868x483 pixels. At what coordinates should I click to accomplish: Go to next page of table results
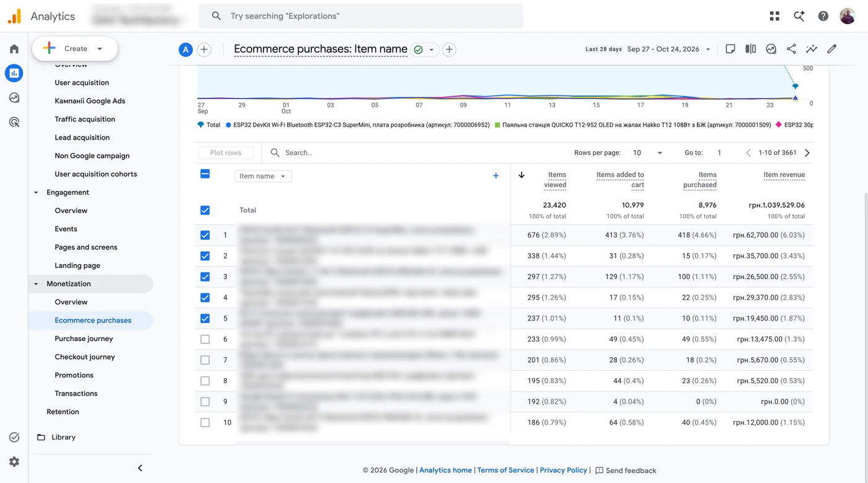tap(807, 153)
